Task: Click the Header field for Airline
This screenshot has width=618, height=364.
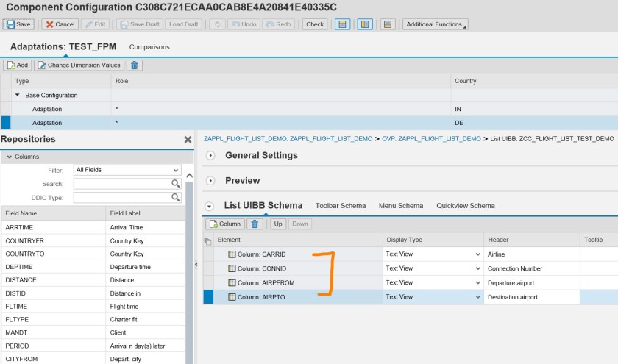Action: point(530,254)
